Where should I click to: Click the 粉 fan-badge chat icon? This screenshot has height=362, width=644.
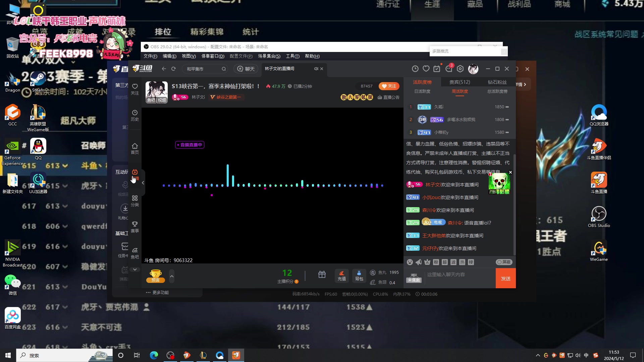tap(436, 262)
